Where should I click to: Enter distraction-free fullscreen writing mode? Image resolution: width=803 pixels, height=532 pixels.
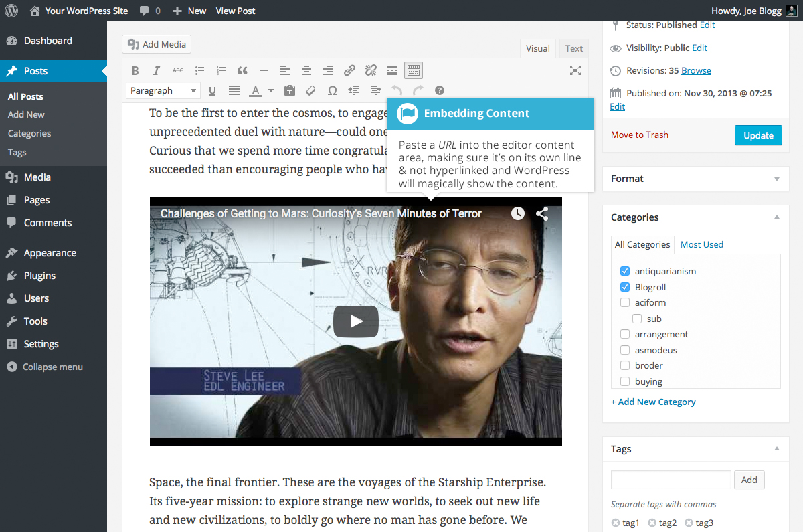[x=575, y=70]
